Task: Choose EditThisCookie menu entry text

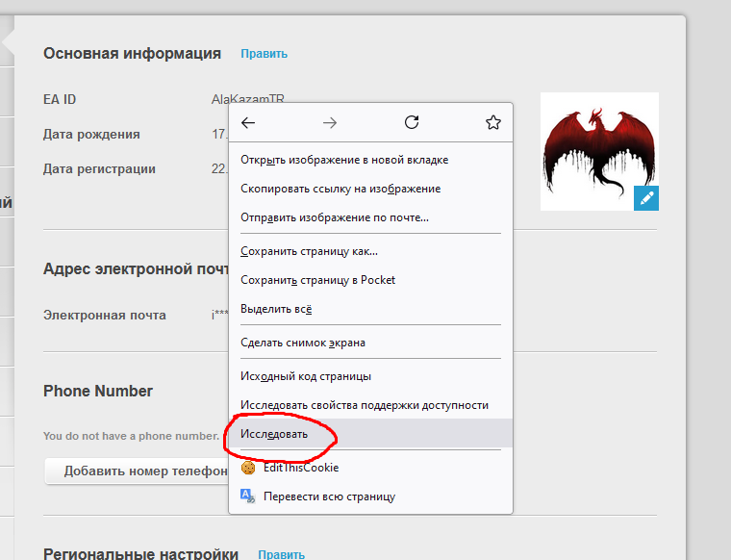Action: (x=301, y=468)
